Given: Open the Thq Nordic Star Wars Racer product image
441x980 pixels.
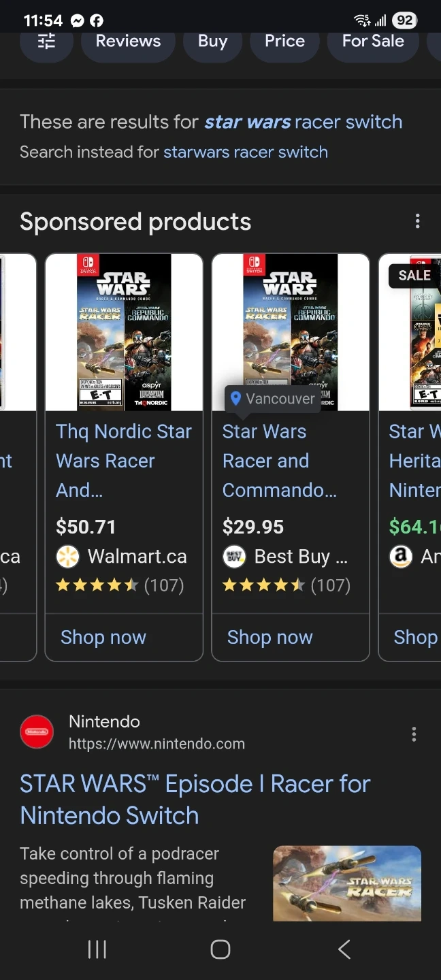Looking at the screenshot, I should coord(124,332).
